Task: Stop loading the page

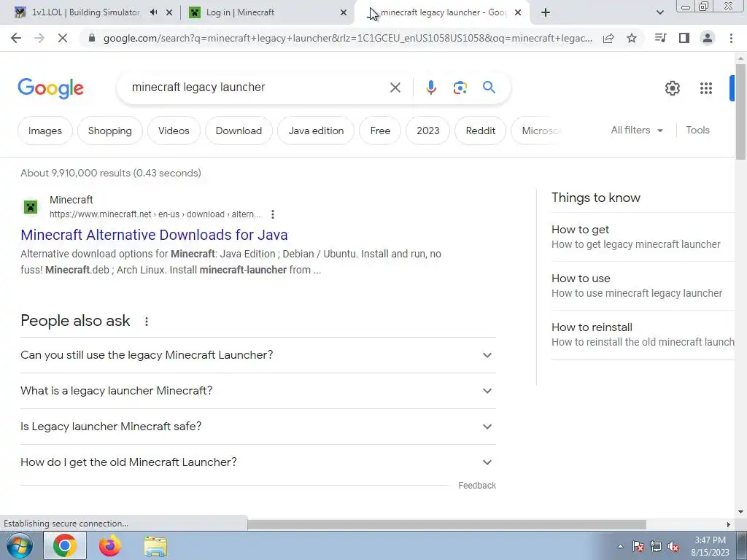Action: (63, 38)
